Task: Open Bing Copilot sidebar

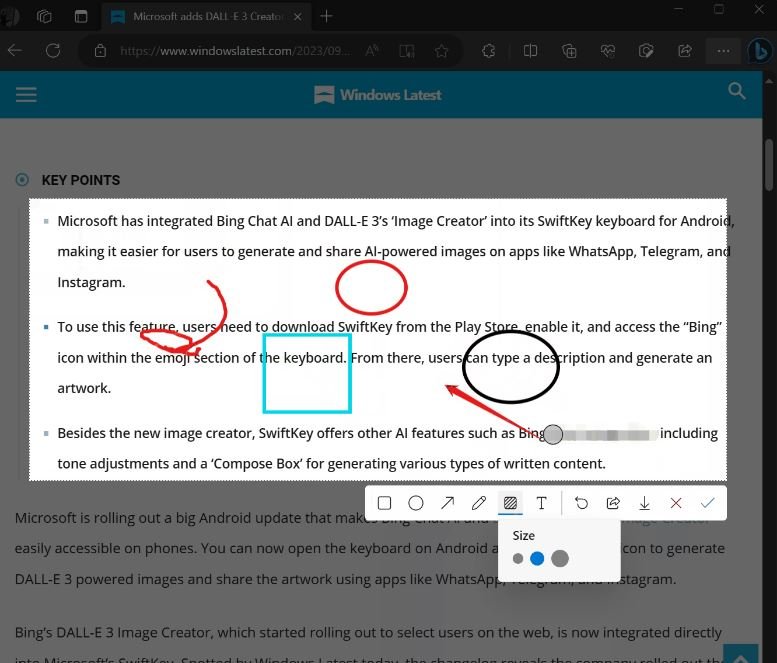Action: (760, 51)
